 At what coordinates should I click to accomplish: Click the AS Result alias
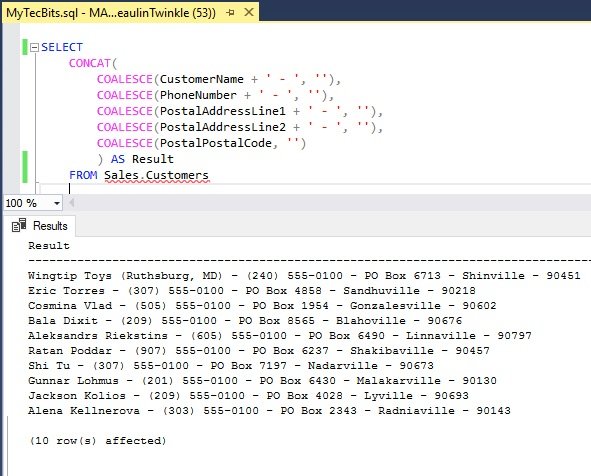(142, 159)
